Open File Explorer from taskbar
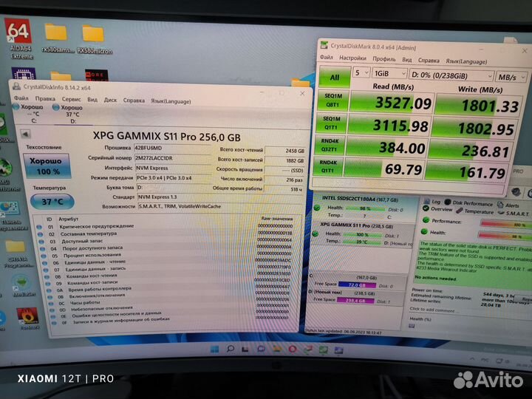This screenshot has height=399, width=532. 276,349
